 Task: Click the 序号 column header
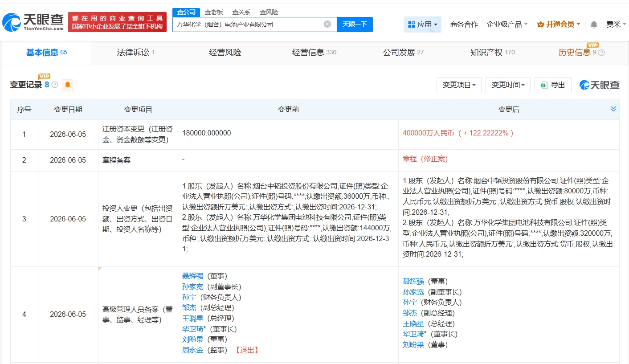pos(24,110)
